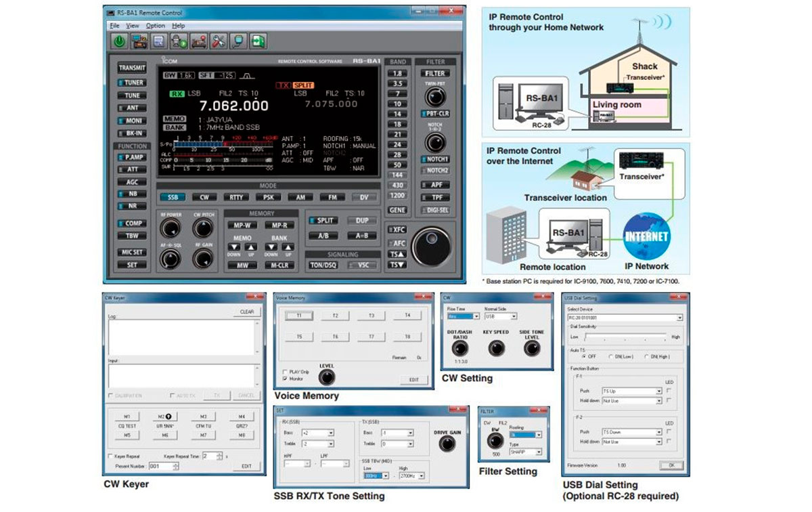Image resolution: width=812 pixels, height=512 pixels.
Task: Click the TS up arrow button
Action: [x=398, y=253]
